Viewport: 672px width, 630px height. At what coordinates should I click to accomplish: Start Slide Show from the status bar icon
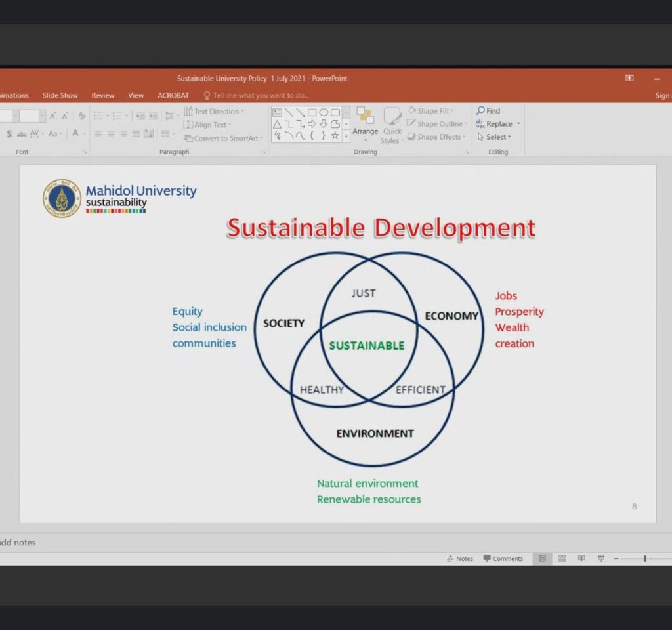600,558
